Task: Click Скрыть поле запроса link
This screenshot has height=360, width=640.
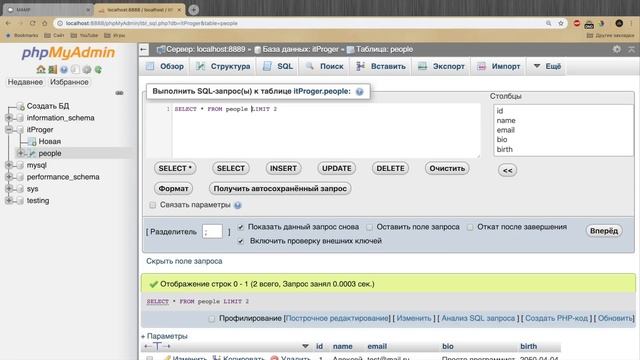Action: click(x=184, y=261)
